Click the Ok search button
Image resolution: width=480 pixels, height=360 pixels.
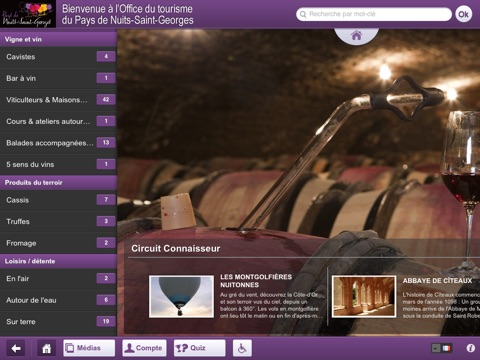click(464, 14)
